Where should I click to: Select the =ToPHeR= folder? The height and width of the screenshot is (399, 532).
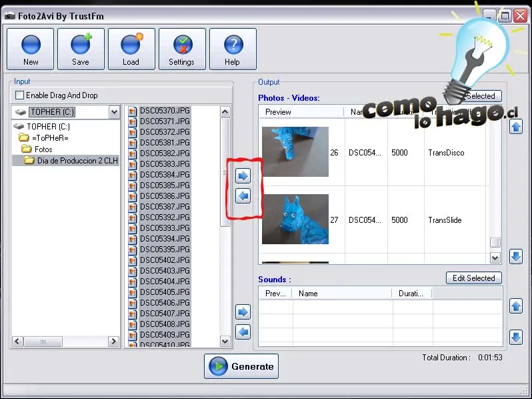coord(50,138)
